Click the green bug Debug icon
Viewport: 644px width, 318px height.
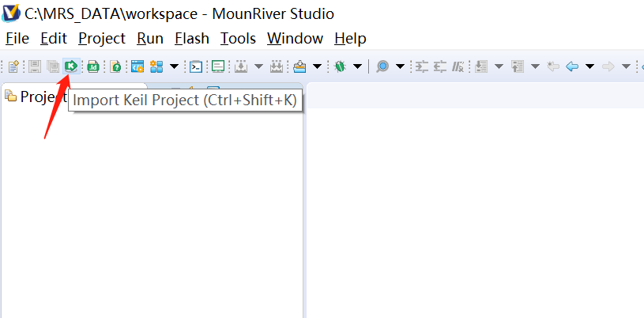click(340, 66)
